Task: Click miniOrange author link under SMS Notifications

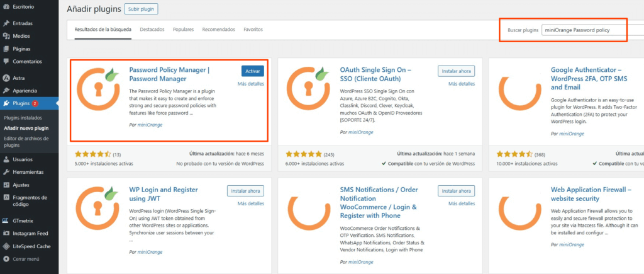Action: (x=360, y=261)
